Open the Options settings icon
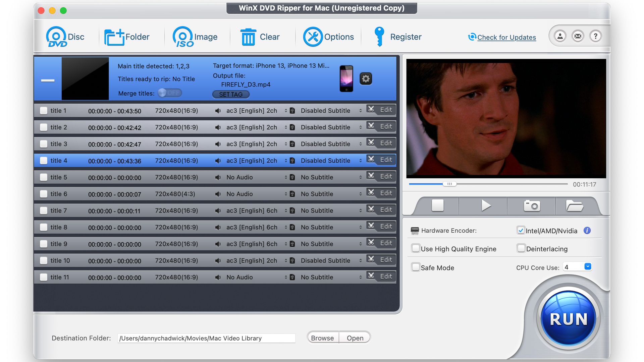This screenshot has width=644, height=362. click(312, 37)
